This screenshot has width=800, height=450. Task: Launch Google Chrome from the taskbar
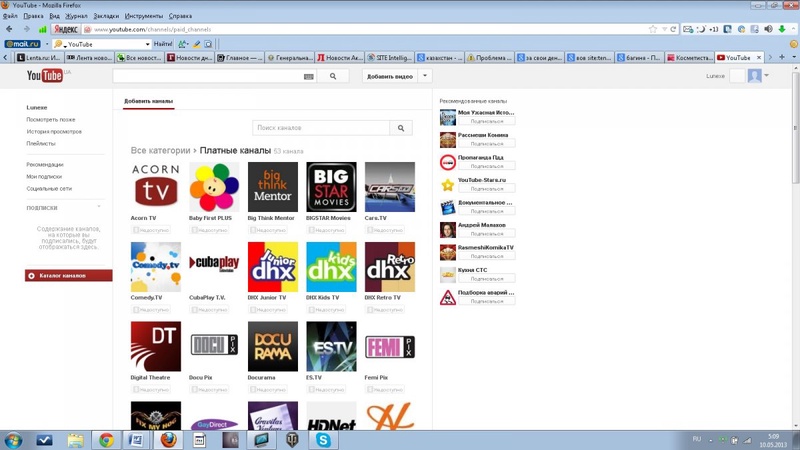pos(106,440)
